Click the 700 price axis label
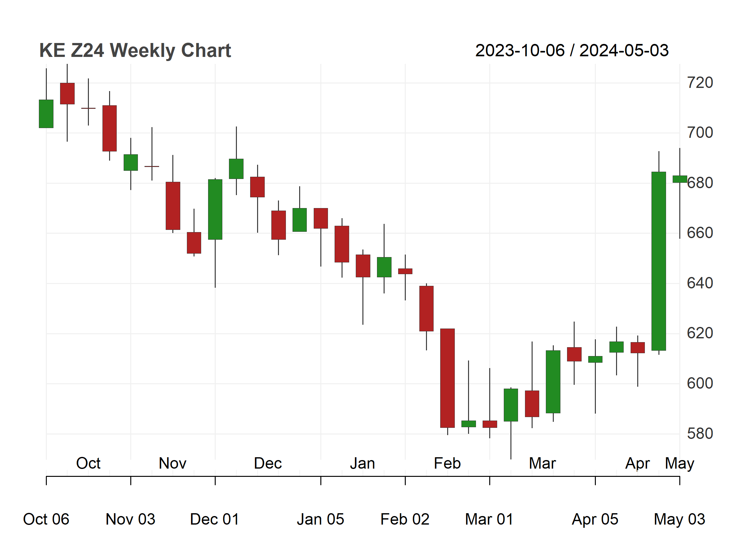 (700, 133)
